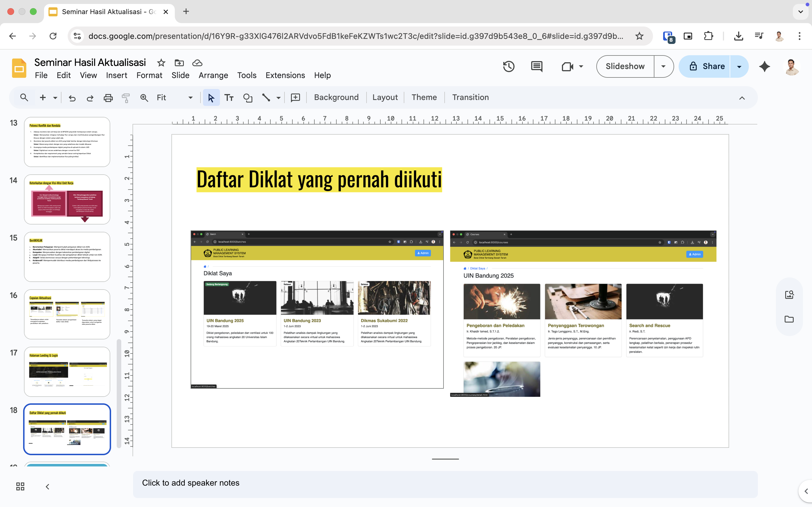Screen dimensions: 812x507
Task: Open the Insert menu
Action: point(116,75)
